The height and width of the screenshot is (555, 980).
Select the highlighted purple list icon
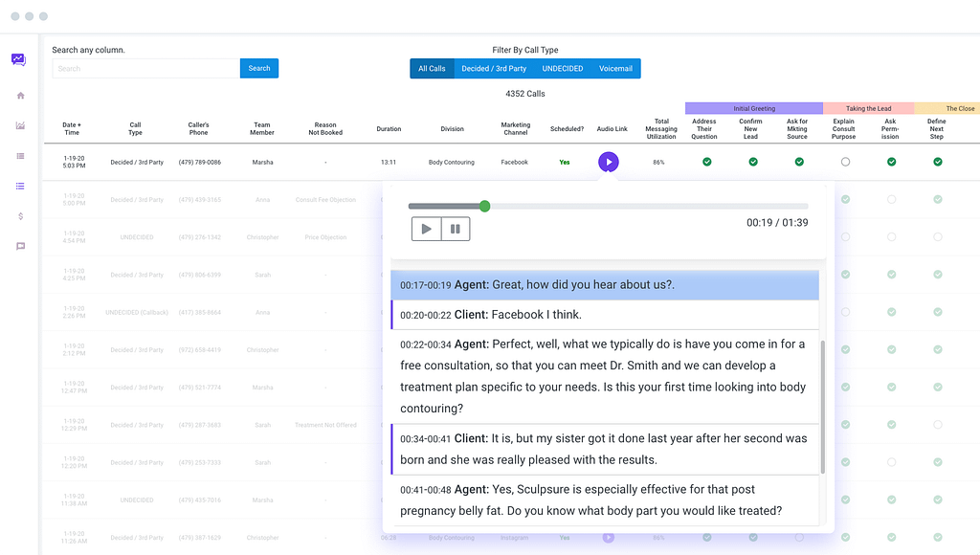(20, 186)
